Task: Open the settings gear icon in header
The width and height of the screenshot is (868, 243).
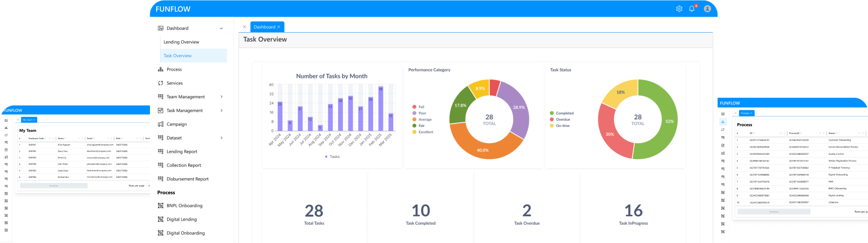Action: coord(679,9)
